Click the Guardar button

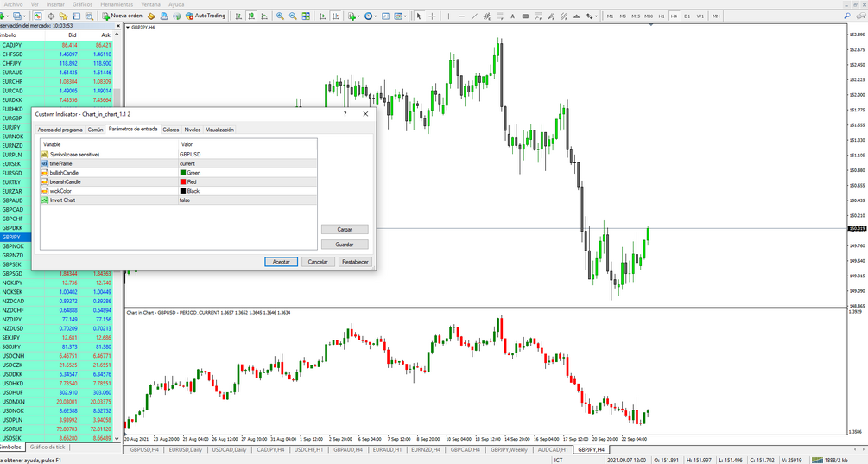click(345, 245)
